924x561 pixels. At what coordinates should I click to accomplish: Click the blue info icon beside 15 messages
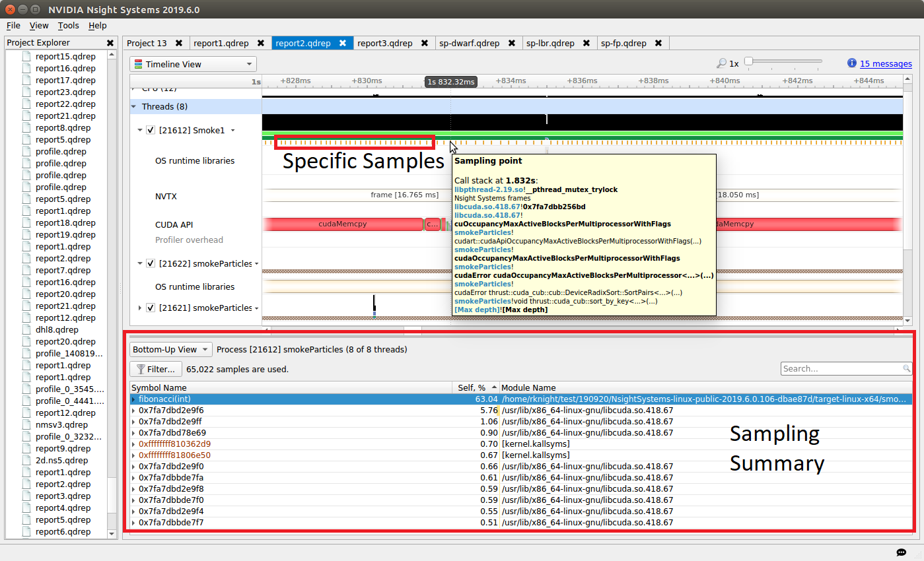click(x=853, y=63)
